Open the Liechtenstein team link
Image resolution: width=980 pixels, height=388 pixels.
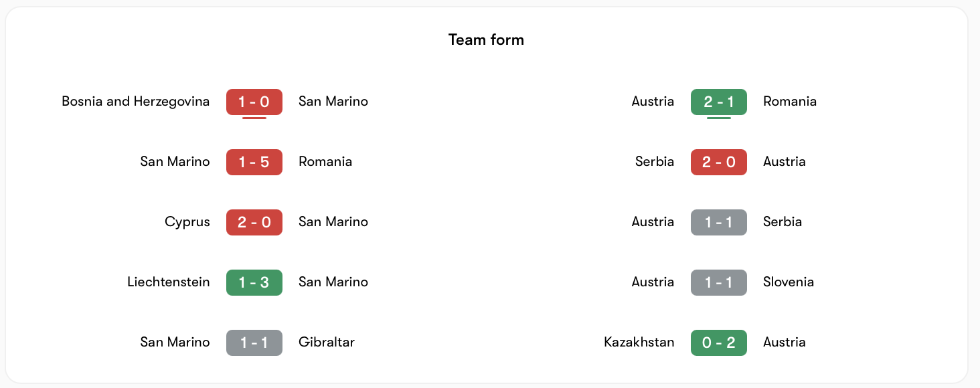click(169, 282)
